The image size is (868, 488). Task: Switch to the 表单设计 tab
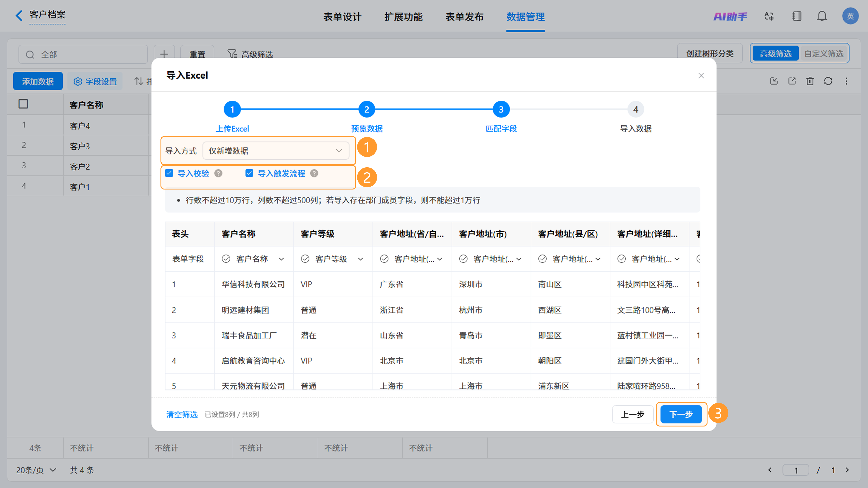(342, 17)
